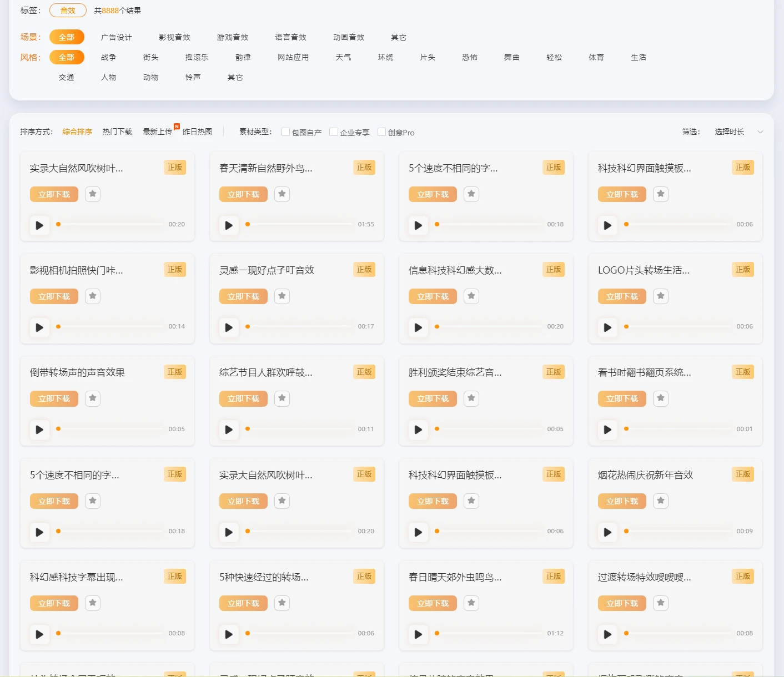Screen dimensions: 784x677
Task: Select the 全部 style filter
Action: pyautogui.click(x=67, y=57)
